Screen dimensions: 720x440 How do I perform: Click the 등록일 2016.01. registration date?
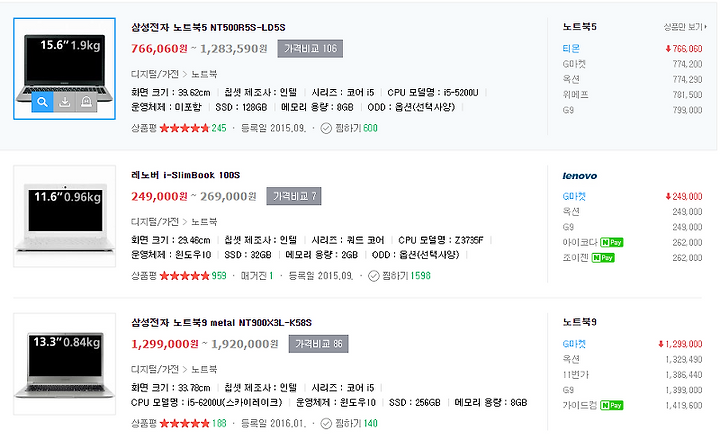coord(273,423)
